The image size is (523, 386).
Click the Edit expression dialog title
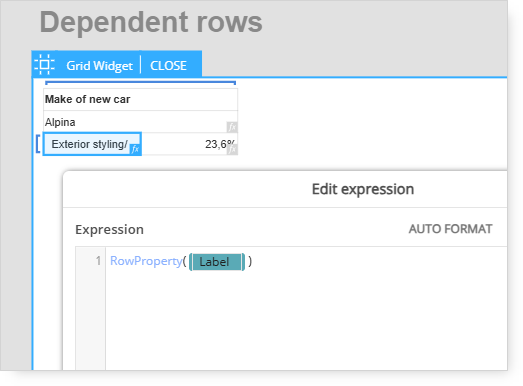pos(363,189)
